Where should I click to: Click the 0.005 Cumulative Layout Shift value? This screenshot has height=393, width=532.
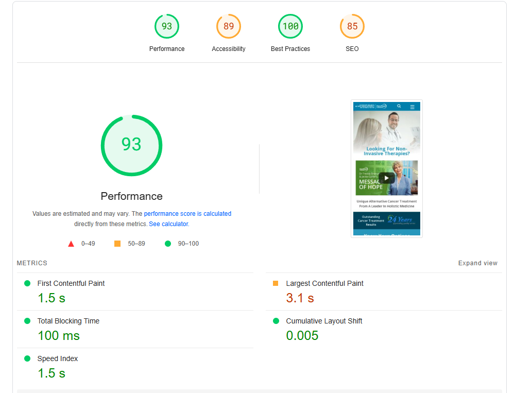[x=302, y=336]
